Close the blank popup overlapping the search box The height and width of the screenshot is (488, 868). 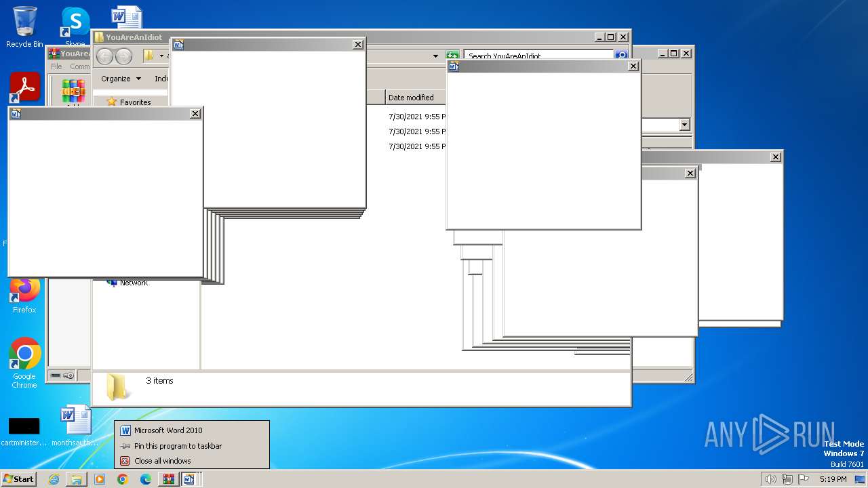(633, 66)
